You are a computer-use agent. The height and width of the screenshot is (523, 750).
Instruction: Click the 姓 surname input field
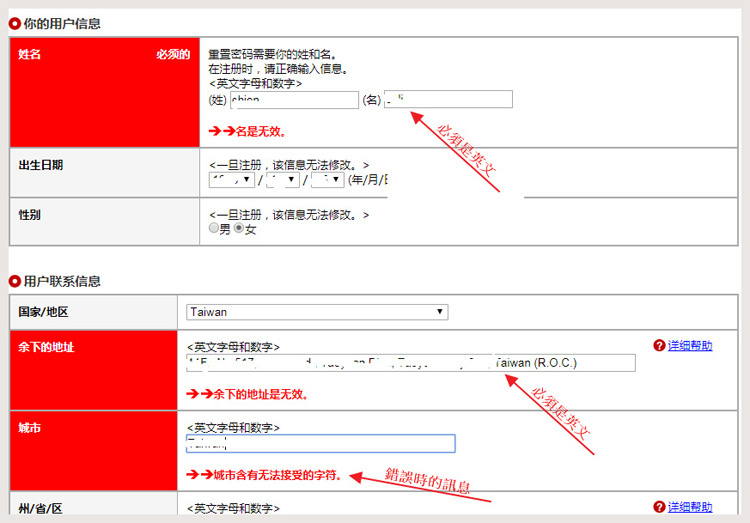pyautogui.click(x=294, y=99)
